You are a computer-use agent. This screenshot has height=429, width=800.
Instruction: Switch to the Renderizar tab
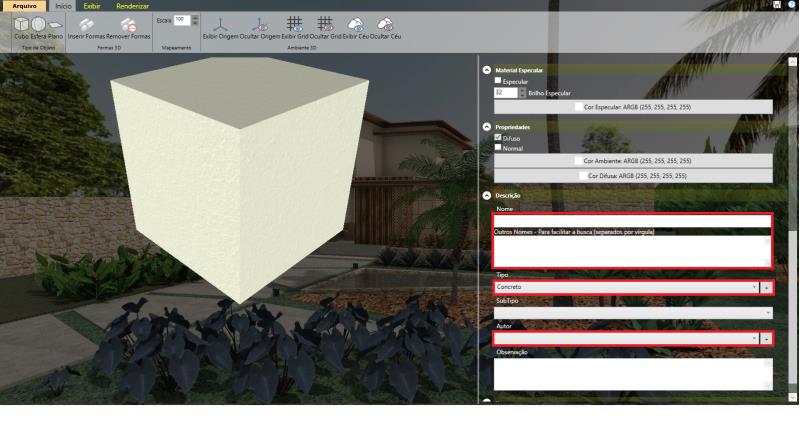click(132, 6)
